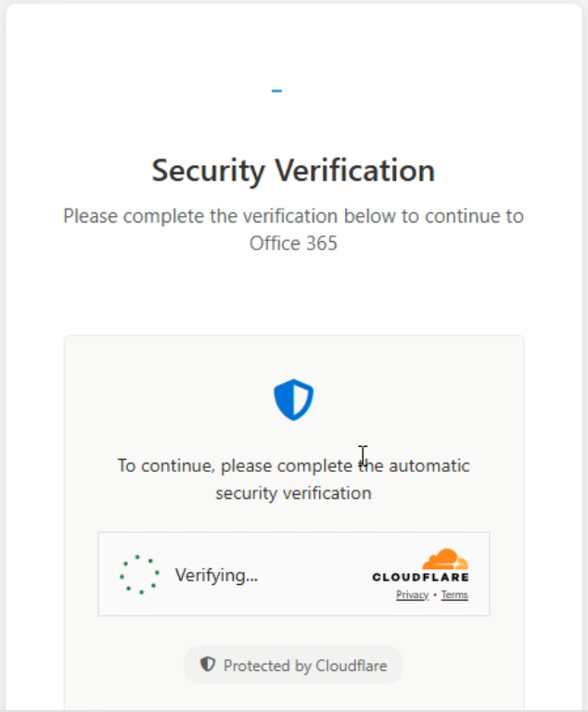Open the Cloudflare Privacy link

pyautogui.click(x=412, y=595)
